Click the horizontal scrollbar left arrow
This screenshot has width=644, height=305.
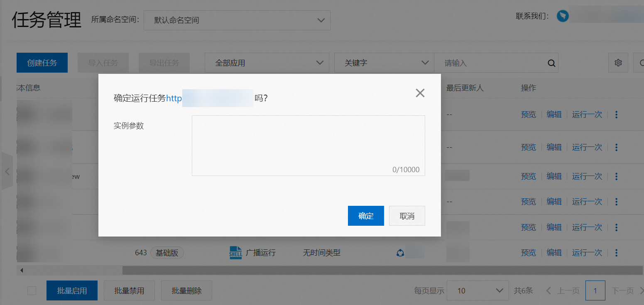[22, 270]
